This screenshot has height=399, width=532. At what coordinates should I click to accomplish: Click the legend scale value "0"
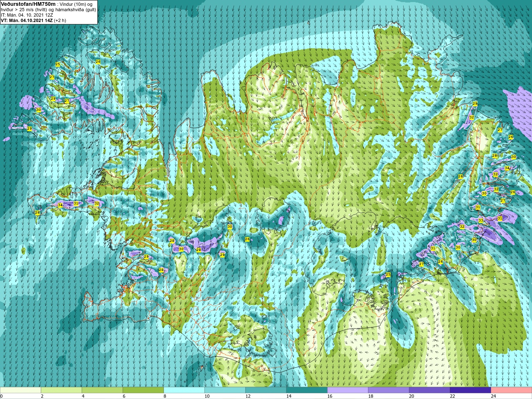point(2,396)
